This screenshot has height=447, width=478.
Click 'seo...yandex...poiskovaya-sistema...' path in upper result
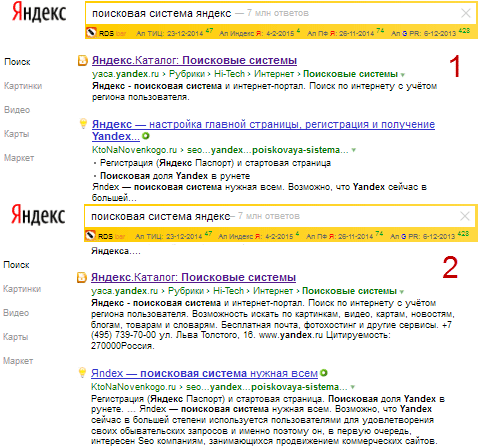point(268,150)
